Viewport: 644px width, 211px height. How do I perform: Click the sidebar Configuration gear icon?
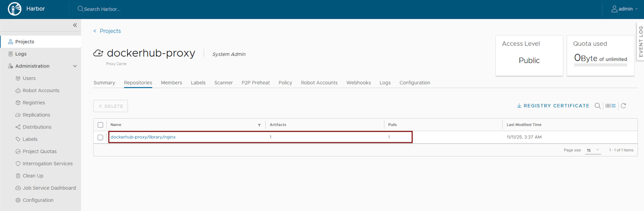[x=18, y=200]
